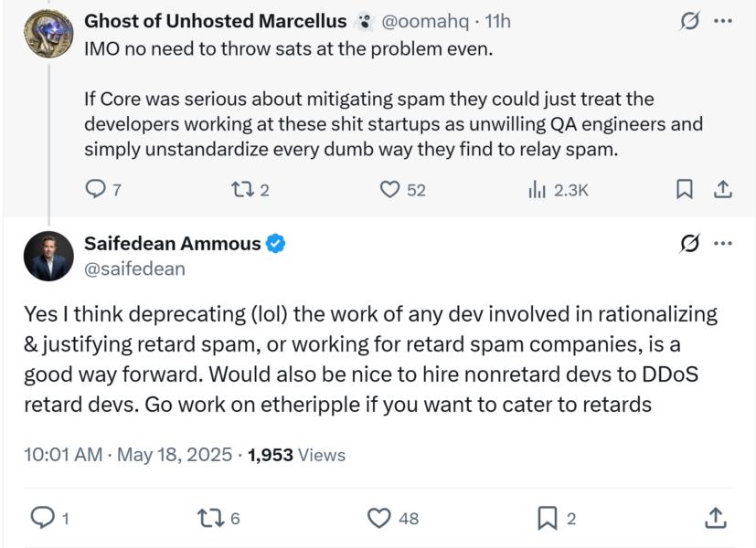
Task: Open Saifedean Ammous profile picture
Action: click(x=48, y=256)
